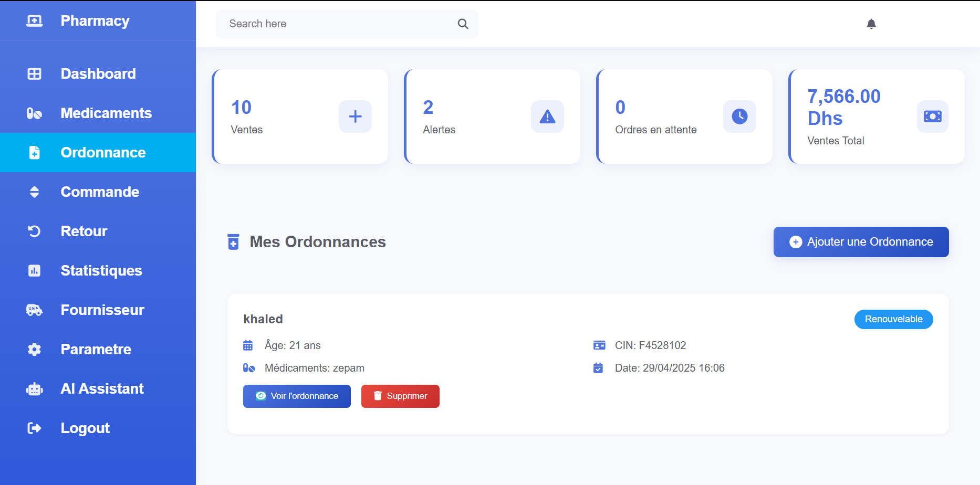The image size is (980, 485).
Task: Click the notification bell icon
Action: tap(871, 24)
